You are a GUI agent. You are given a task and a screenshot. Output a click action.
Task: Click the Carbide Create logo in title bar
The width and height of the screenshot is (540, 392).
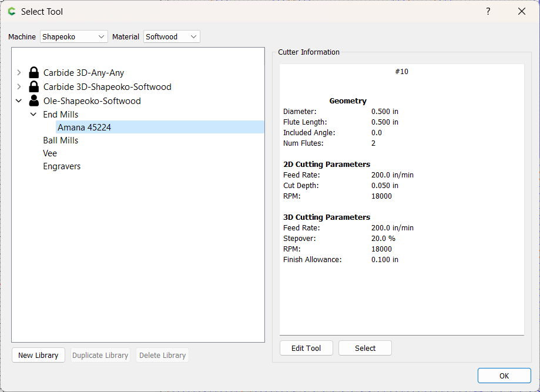[x=11, y=11]
